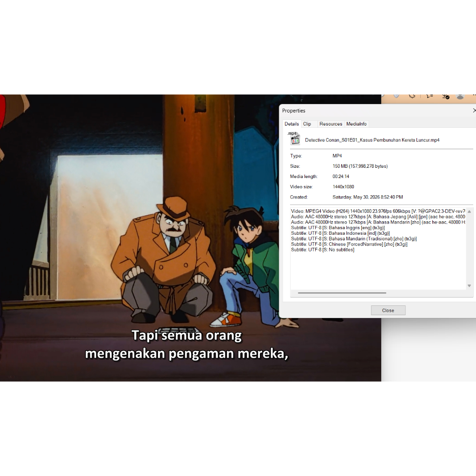Click the Properties dialog title bar text
Screen dimensions: 476x476
(x=294, y=111)
